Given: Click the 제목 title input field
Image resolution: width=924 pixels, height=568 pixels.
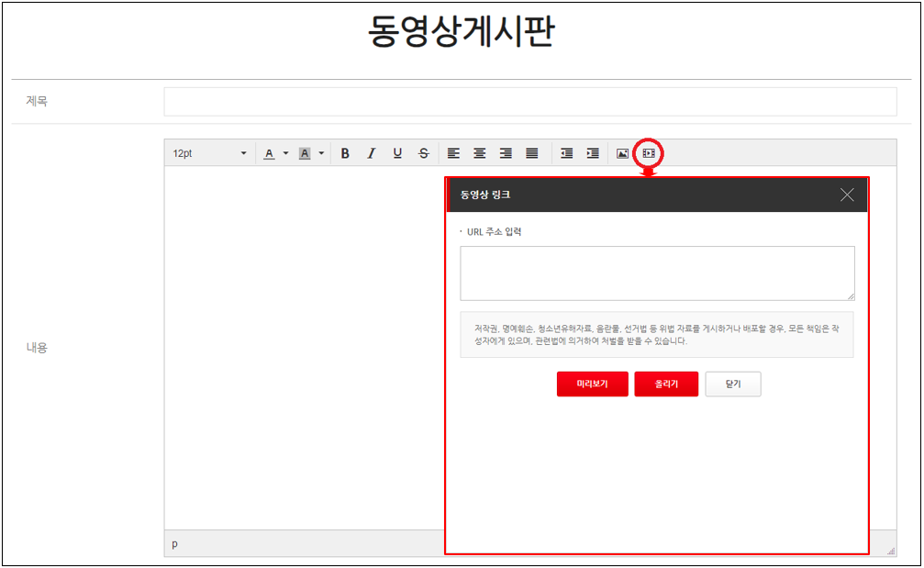Looking at the screenshot, I should tap(529, 102).
